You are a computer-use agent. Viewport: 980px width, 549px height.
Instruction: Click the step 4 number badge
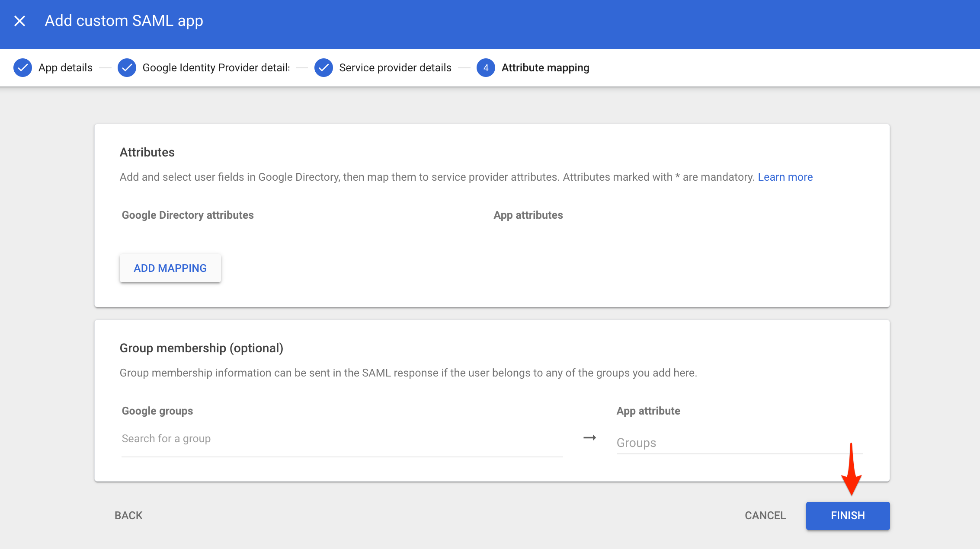(x=486, y=68)
